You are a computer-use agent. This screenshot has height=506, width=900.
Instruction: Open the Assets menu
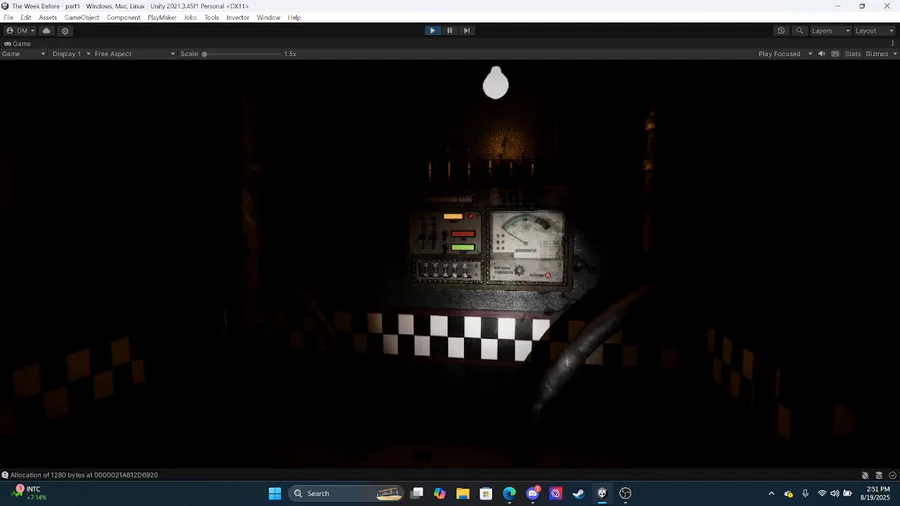(x=48, y=18)
